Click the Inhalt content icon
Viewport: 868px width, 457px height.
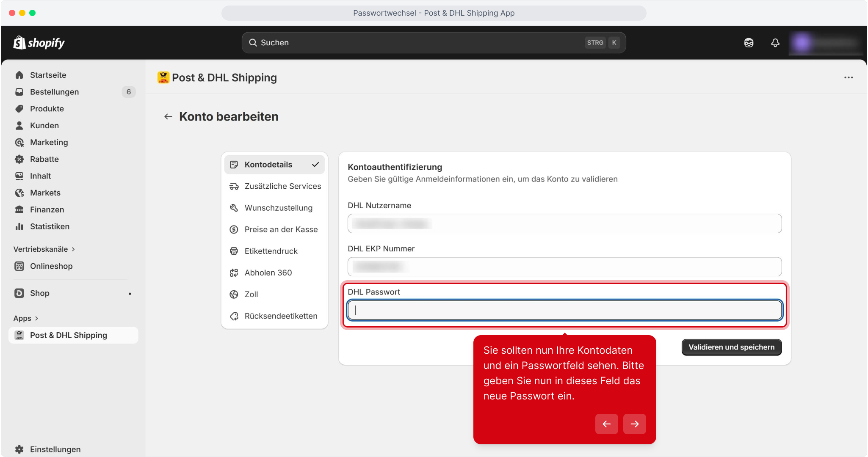coord(19,176)
